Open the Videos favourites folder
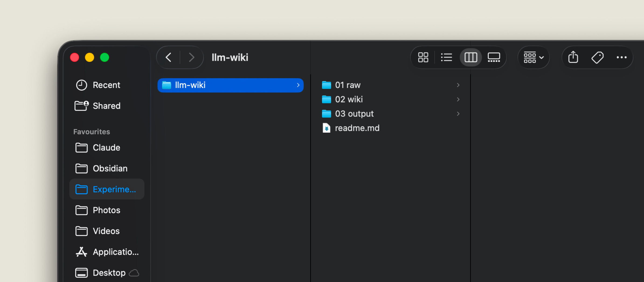Screen dimensions: 644x282 (106, 231)
